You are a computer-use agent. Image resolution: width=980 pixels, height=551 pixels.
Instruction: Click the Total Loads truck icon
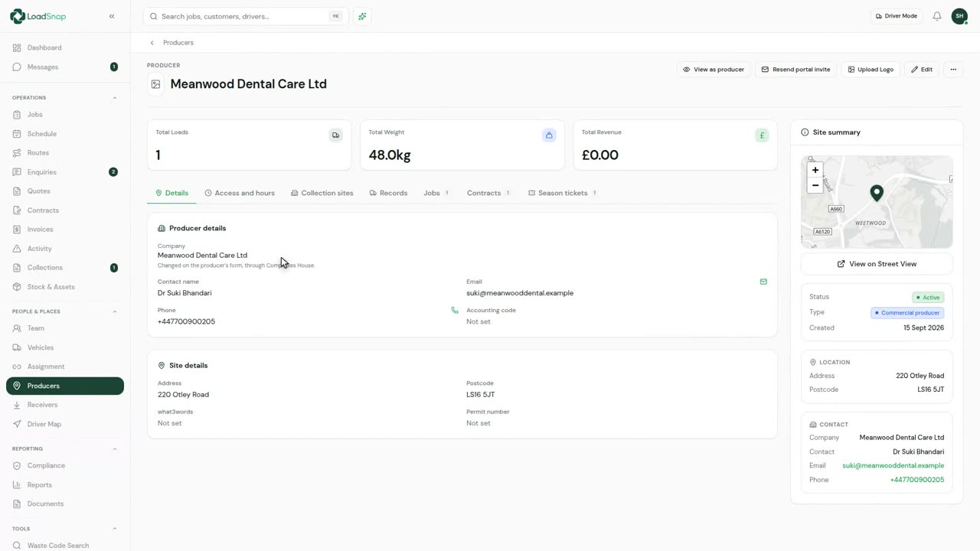[335, 135]
